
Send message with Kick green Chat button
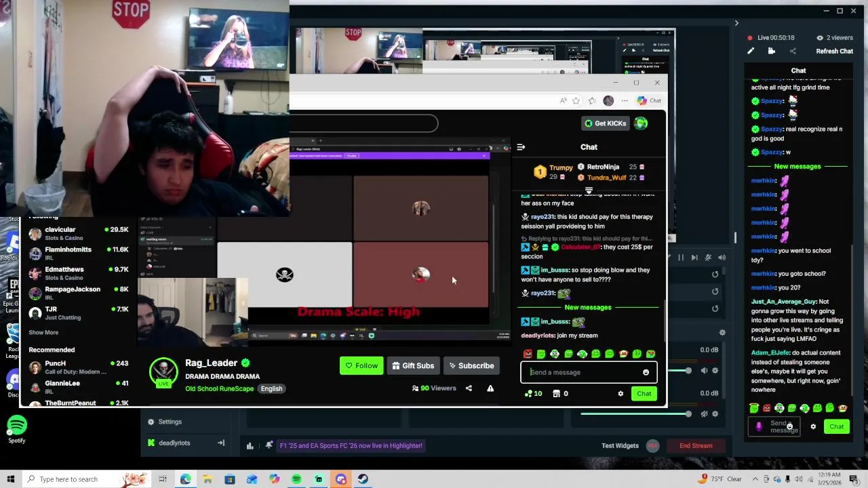pos(644,394)
